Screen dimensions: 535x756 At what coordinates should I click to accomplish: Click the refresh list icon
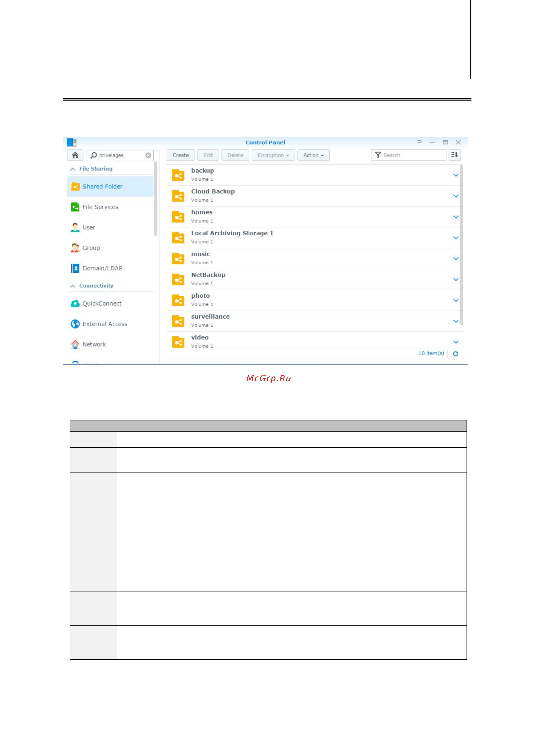click(x=456, y=354)
